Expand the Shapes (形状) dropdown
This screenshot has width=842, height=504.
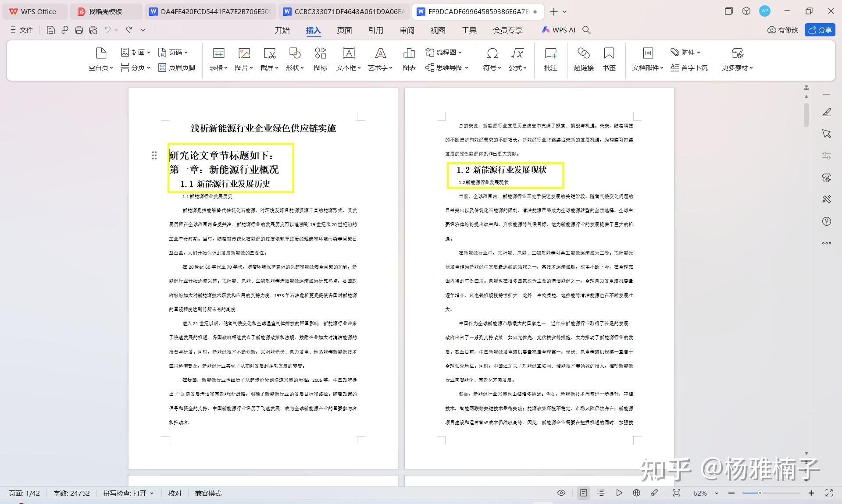[295, 67]
